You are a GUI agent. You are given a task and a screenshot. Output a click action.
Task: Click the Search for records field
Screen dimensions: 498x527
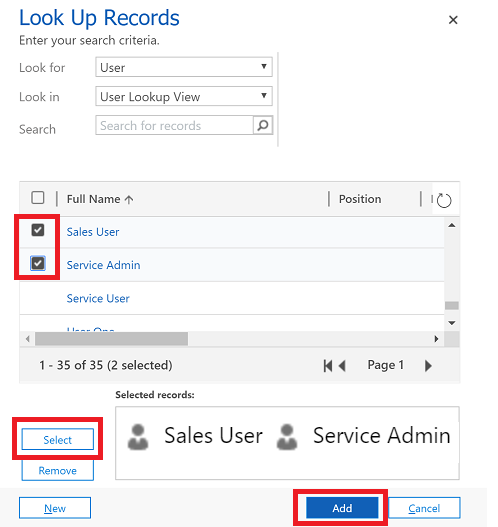[x=174, y=125]
